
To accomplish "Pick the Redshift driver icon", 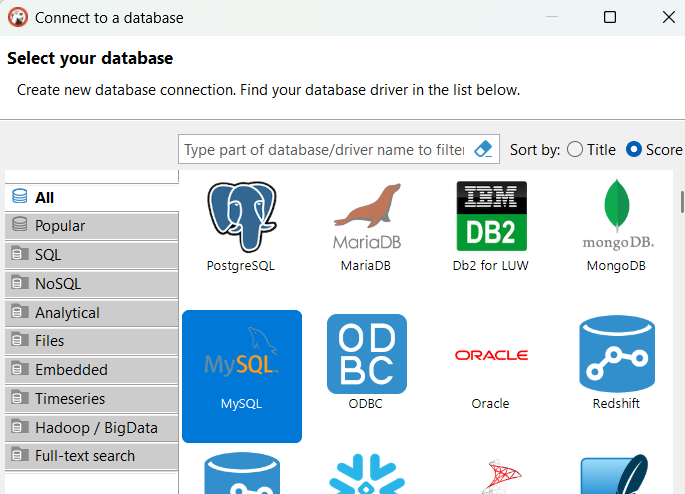I will (x=616, y=363).
